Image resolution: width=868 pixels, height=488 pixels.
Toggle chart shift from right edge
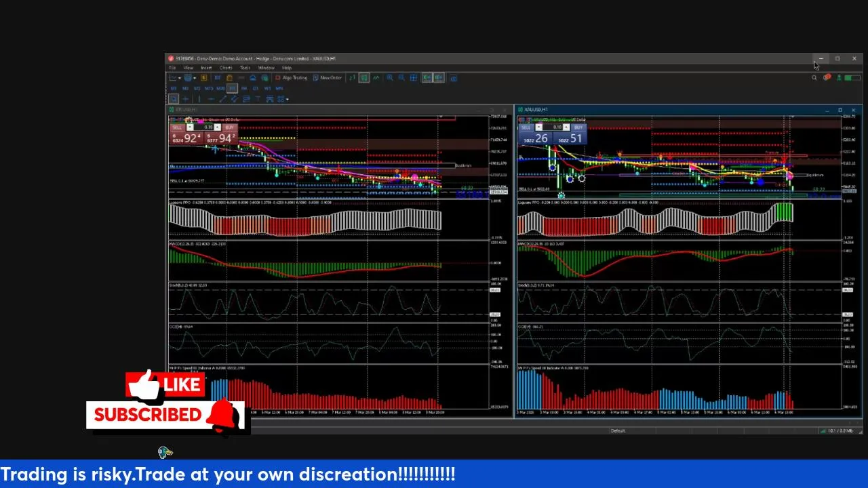pyautogui.click(x=439, y=78)
